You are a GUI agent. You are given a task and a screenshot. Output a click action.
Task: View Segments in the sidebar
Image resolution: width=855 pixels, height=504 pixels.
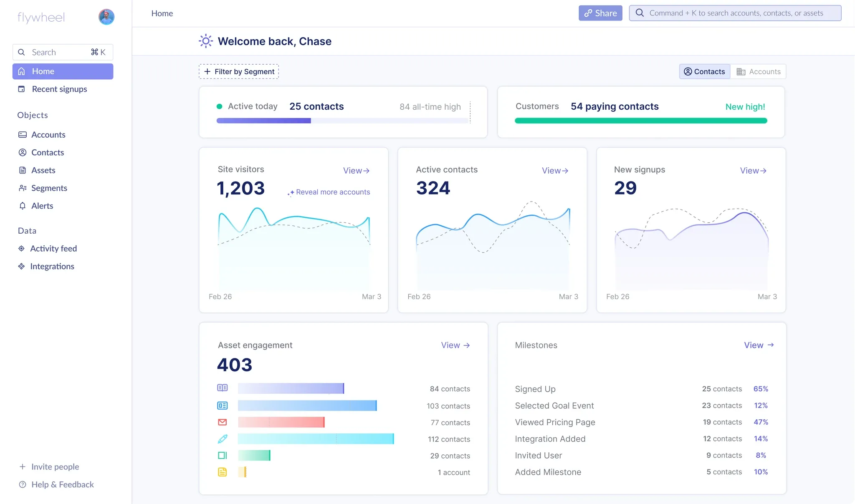[49, 188]
